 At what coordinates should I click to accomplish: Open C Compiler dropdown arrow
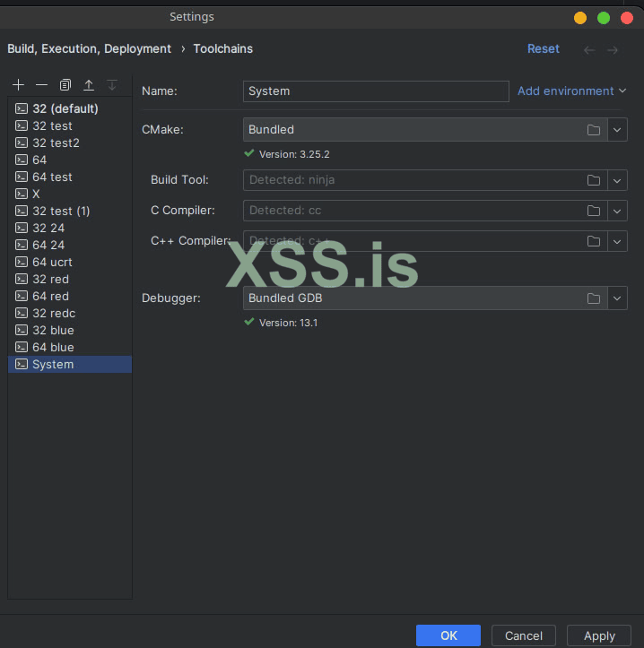click(x=617, y=211)
